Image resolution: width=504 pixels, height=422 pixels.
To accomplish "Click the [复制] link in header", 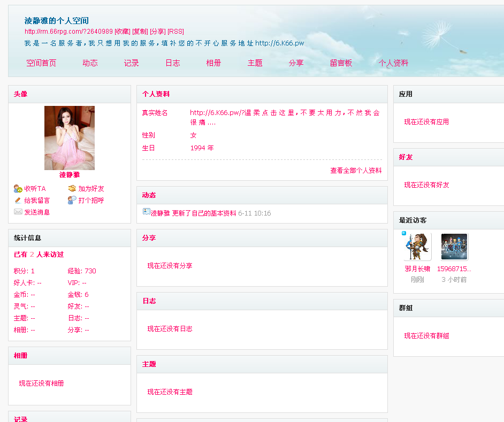I will click(x=140, y=32).
